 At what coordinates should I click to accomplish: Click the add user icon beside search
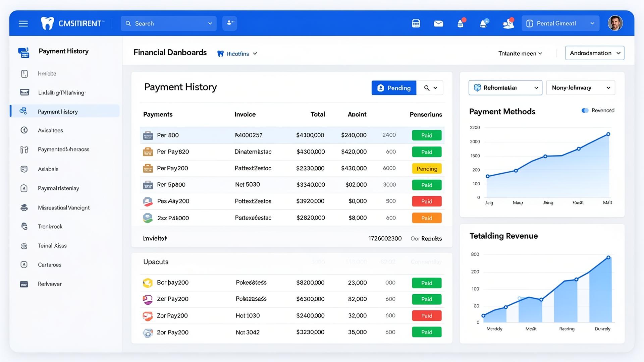(230, 23)
